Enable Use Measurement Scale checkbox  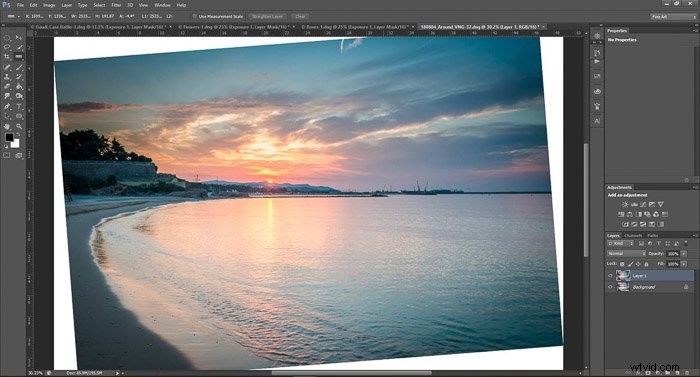pyautogui.click(x=195, y=17)
